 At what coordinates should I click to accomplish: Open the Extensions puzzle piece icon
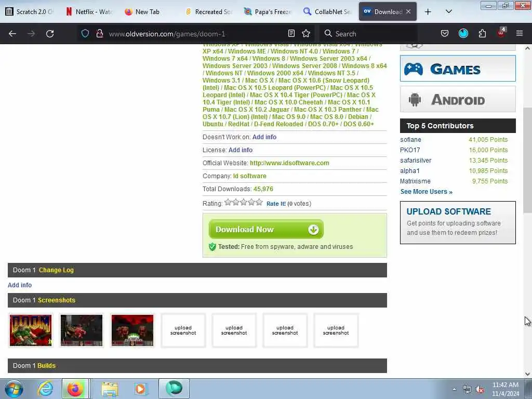(482, 33)
